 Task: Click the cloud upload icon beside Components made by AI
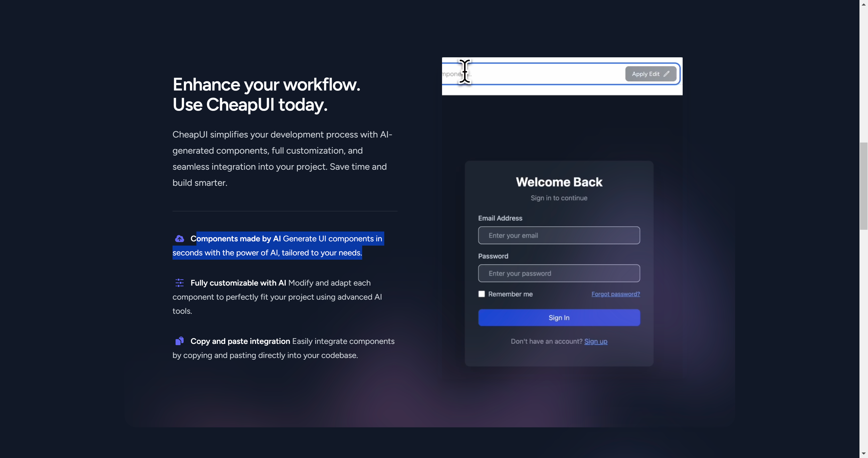point(179,239)
